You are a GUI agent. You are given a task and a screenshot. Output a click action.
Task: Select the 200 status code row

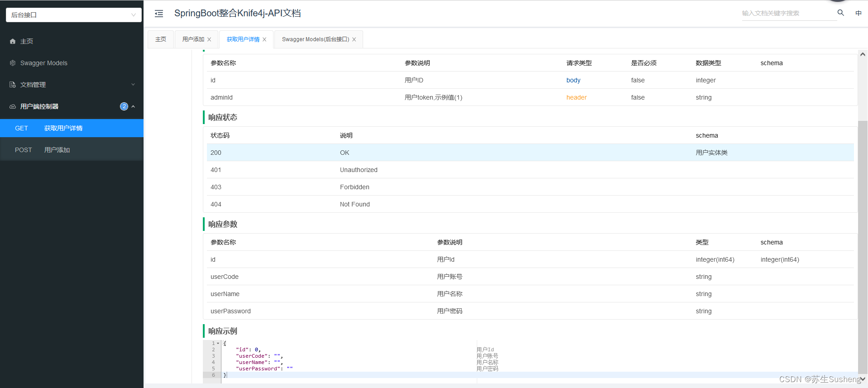click(530, 153)
